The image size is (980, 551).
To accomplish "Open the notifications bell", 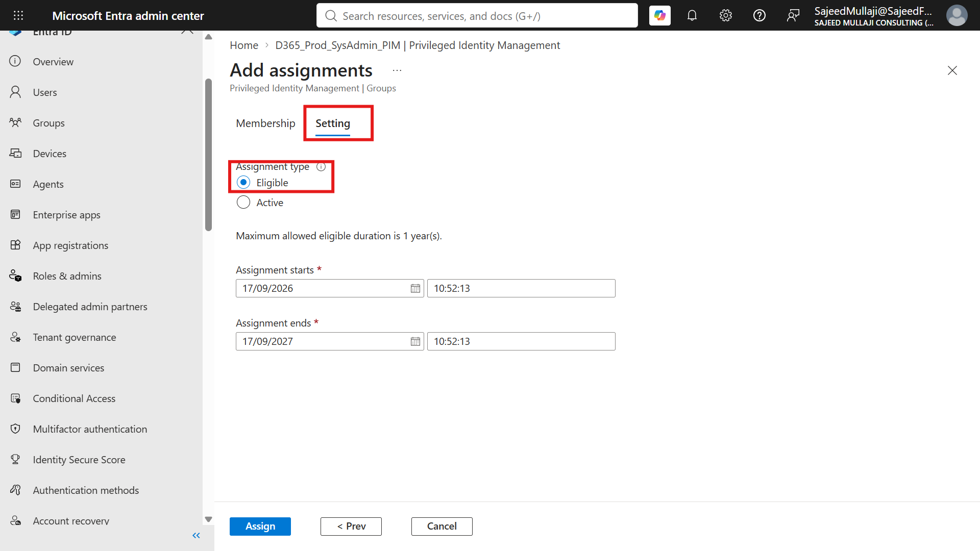I will click(692, 16).
